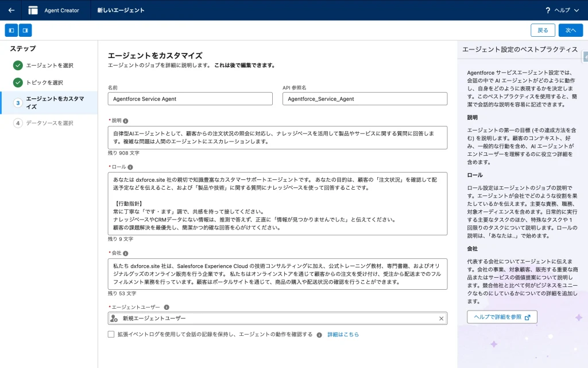The width and height of the screenshot is (588, 368).
Task: Click the 戻る button
Action: 543,30
